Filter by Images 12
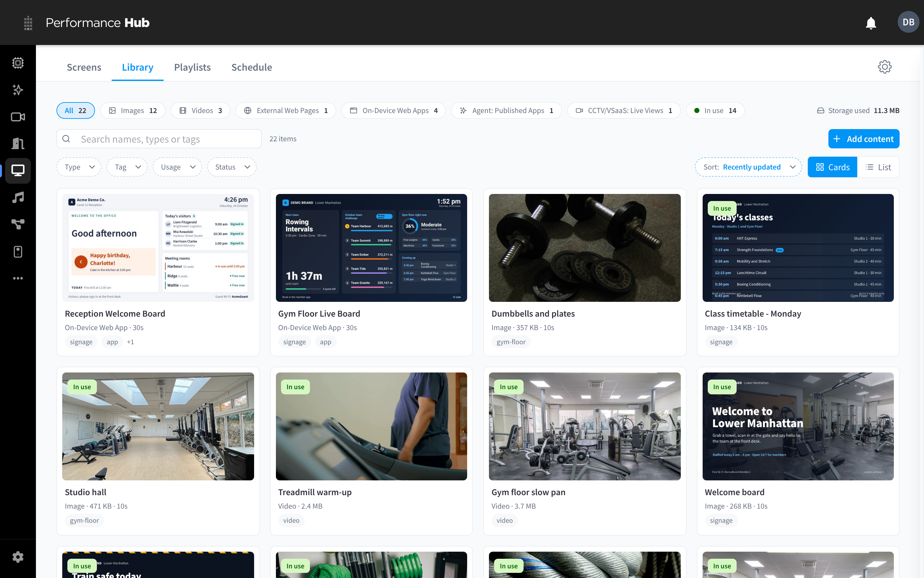Screen dimensions: 924x578 [x=133, y=110]
